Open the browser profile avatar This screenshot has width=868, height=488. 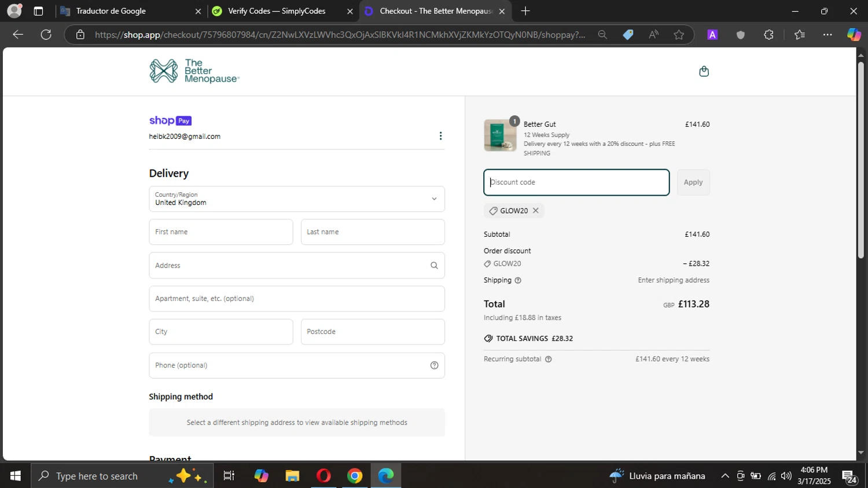(14, 11)
